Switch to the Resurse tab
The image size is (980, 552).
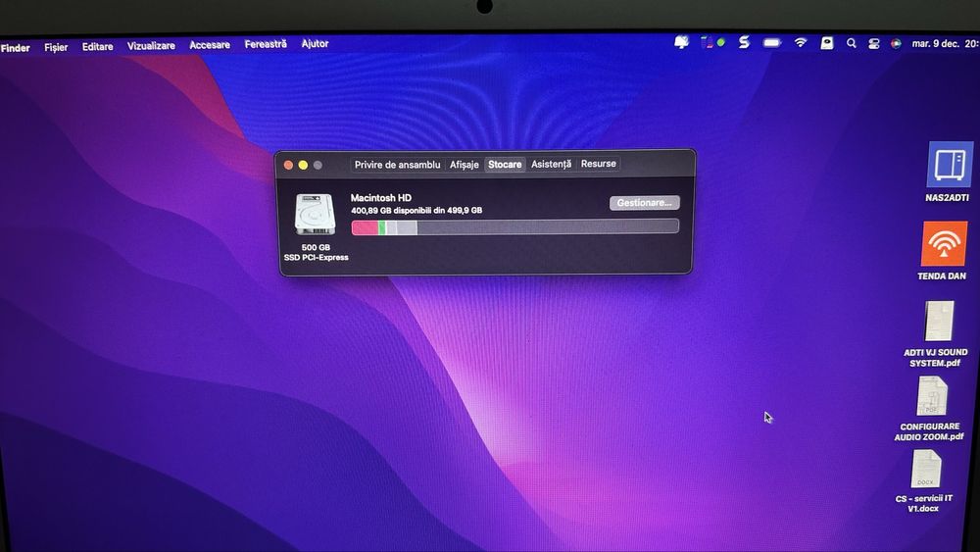coord(598,163)
